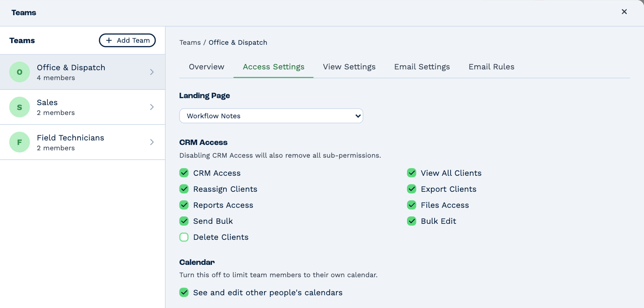The width and height of the screenshot is (644, 308).
Task: Click the Calendar section heading
Action: click(x=197, y=262)
